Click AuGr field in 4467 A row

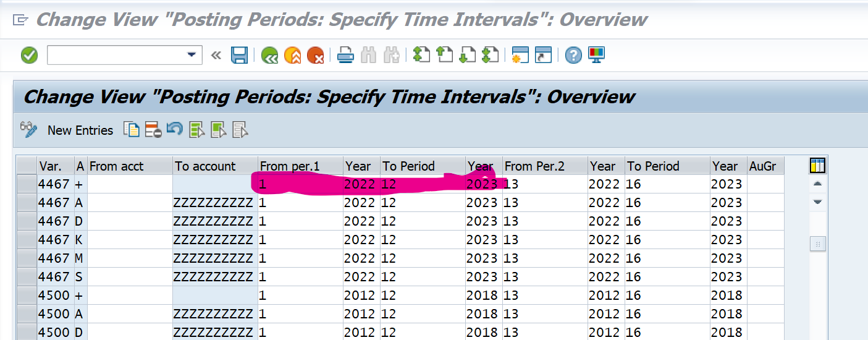point(765,203)
